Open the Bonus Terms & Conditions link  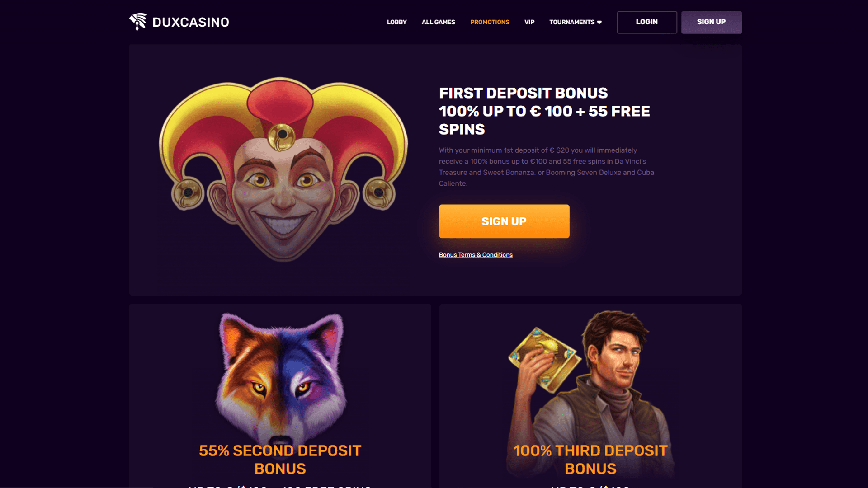tap(476, 255)
